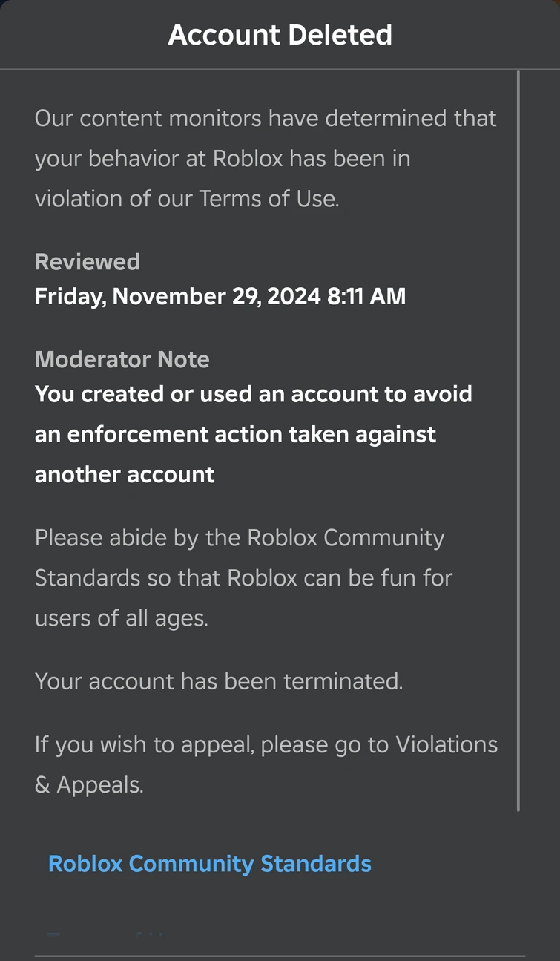Select the Moderator Note heading
Screen dimensions: 560x961
tap(122, 359)
